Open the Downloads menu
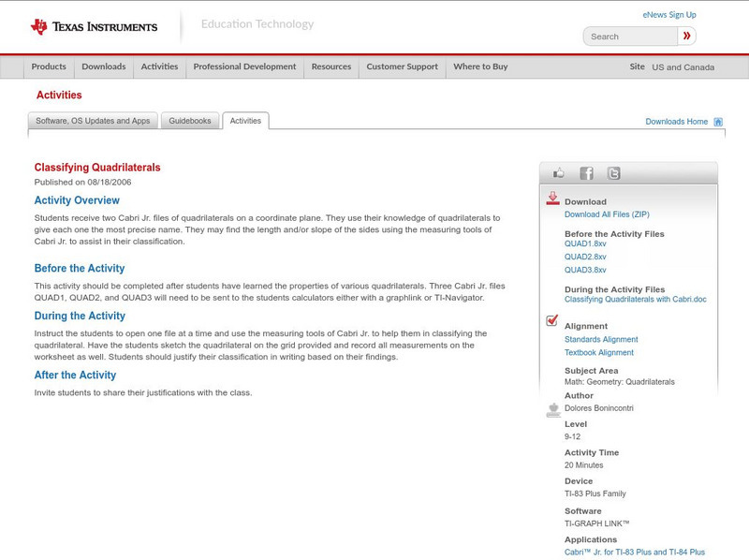 coord(104,66)
